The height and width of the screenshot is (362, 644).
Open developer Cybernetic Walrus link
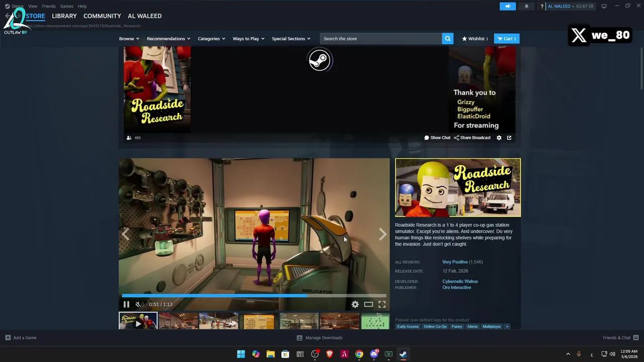[460, 282]
